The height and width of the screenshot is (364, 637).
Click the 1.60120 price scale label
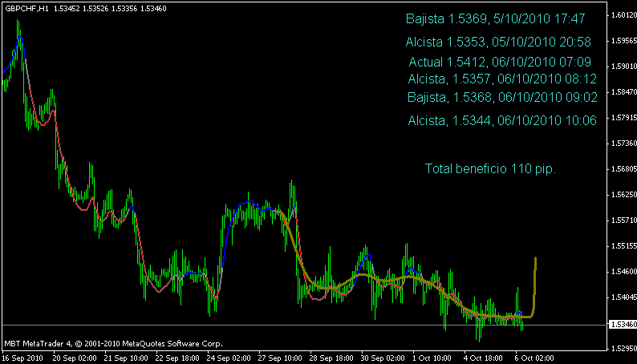(620, 15)
